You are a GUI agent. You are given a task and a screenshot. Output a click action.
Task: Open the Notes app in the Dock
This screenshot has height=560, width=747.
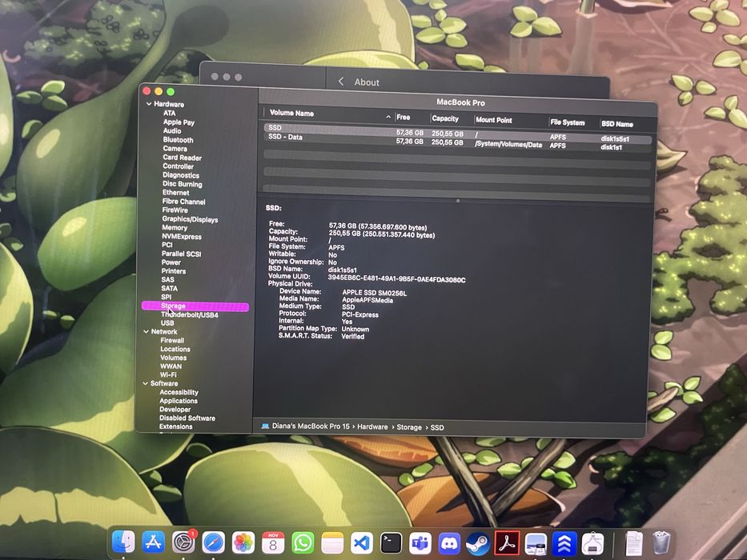332,543
